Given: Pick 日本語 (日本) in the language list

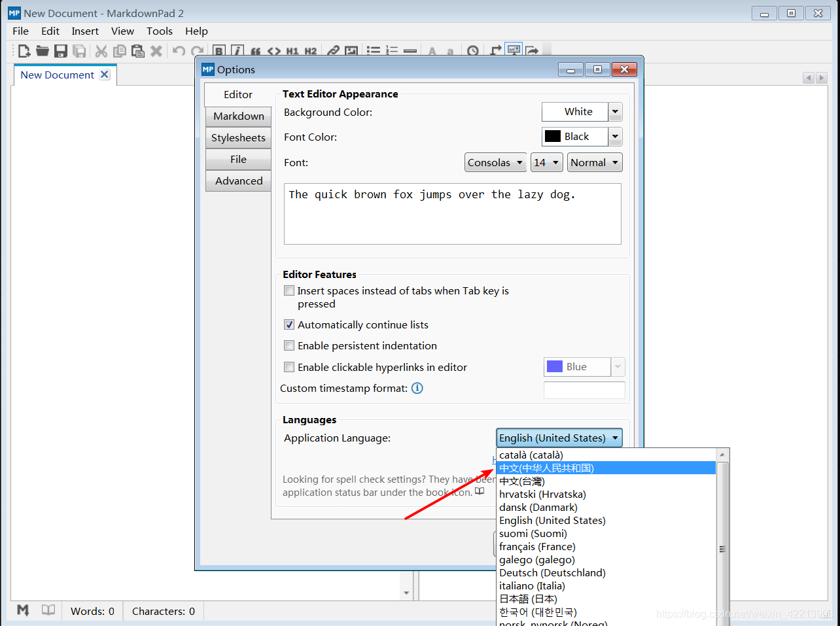Looking at the screenshot, I should (x=606, y=599).
